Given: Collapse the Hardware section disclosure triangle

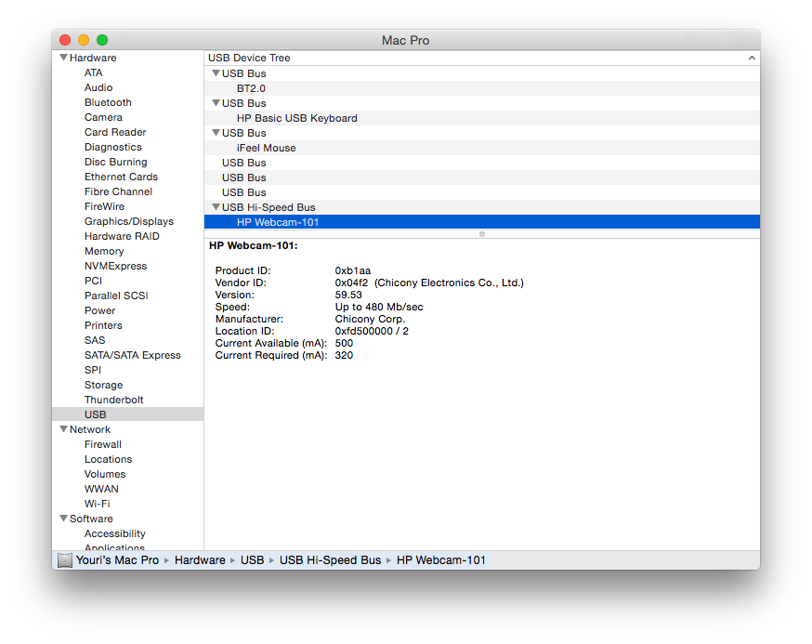Looking at the screenshot, I should click(x=63, y=58).
